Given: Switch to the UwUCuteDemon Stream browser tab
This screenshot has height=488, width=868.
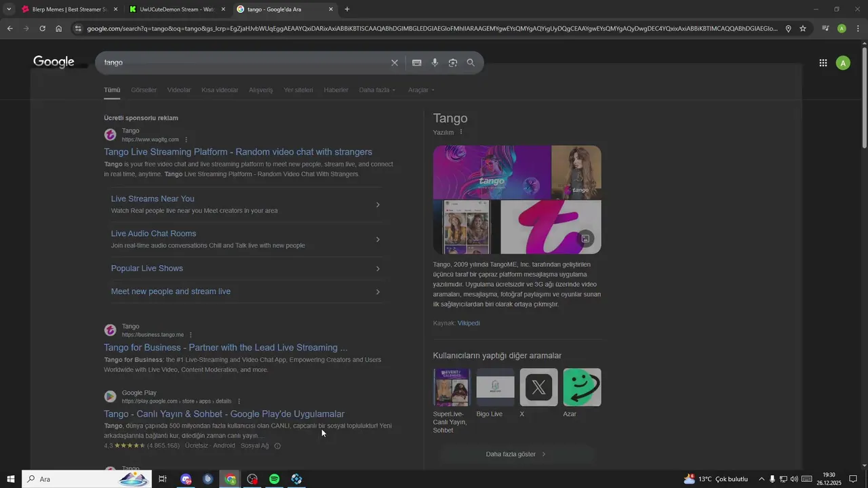Looking at the screenshot, I should pos(176,9).
